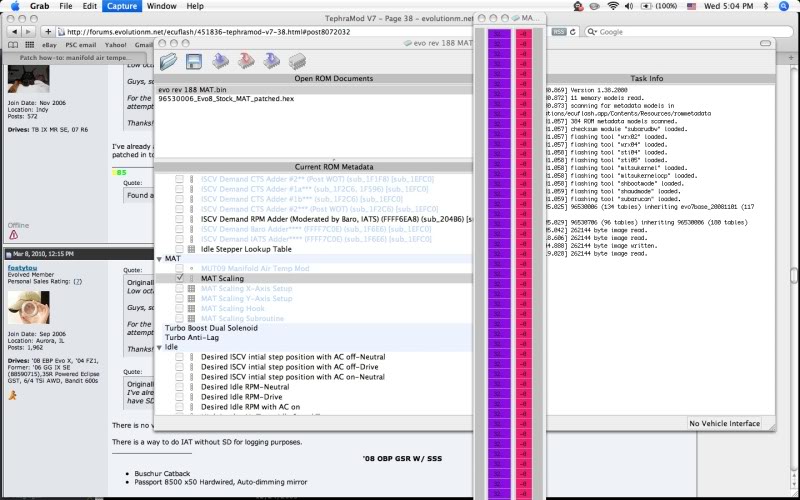Image resolution: width=800 pixels, height=500 pixels.
Task: Click table icon beside MAT Scaling X-Axis Setup
Action: click(191, 289)
